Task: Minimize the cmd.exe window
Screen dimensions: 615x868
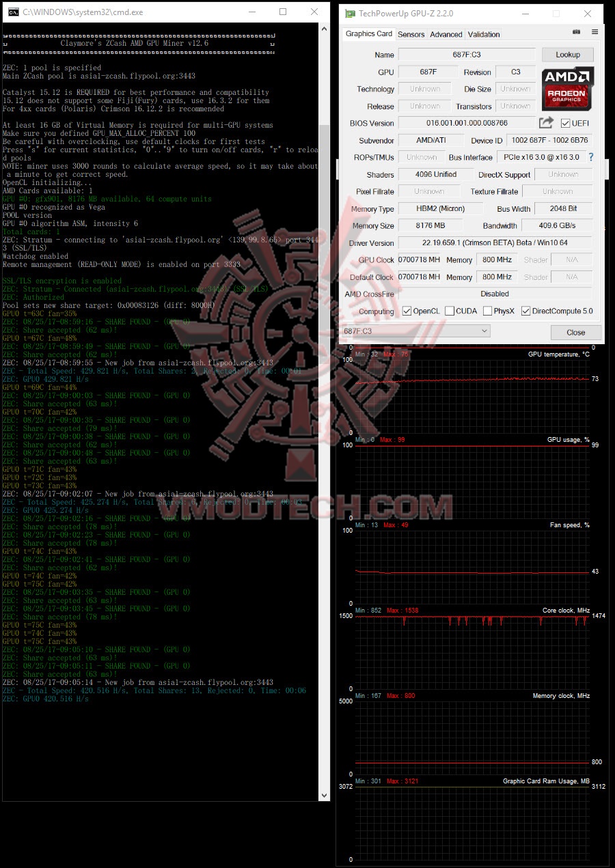Action: tap(252, 12)
